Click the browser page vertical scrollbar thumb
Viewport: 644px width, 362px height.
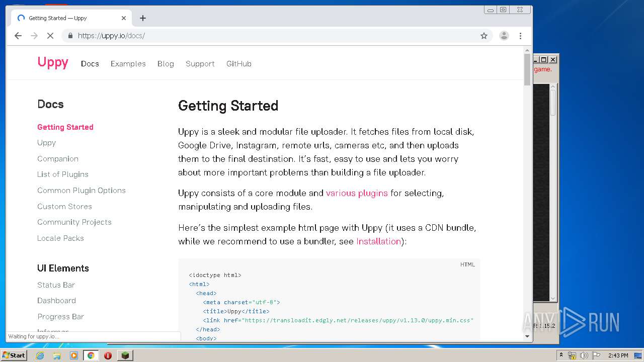tap(527, 70)
